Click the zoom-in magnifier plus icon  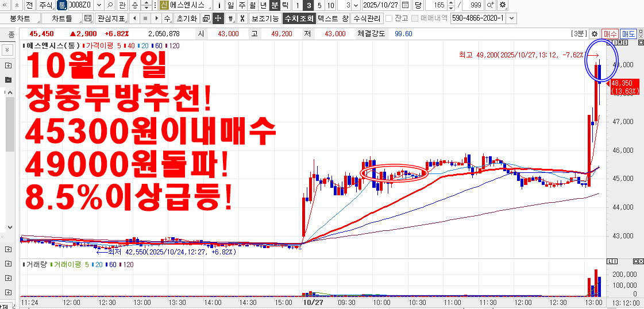(x=490, y=5)
